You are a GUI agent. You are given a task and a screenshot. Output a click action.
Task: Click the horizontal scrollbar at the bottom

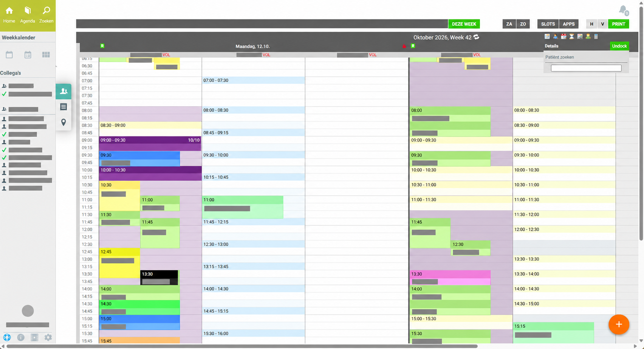[x=242, y=346]
